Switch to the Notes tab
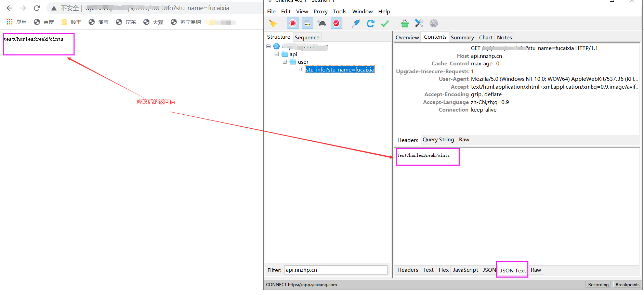This screenshot has height=295, width=644. (504, 37)
